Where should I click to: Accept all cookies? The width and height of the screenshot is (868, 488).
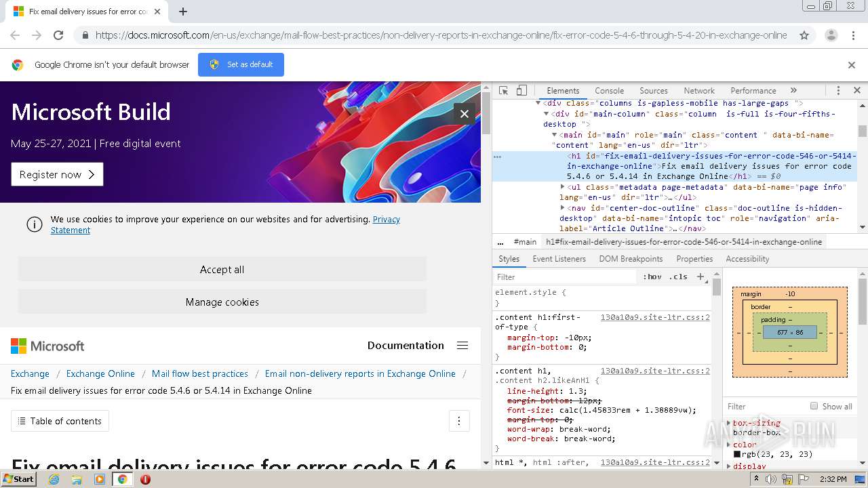pyautogui.click(x=222, y=269)
